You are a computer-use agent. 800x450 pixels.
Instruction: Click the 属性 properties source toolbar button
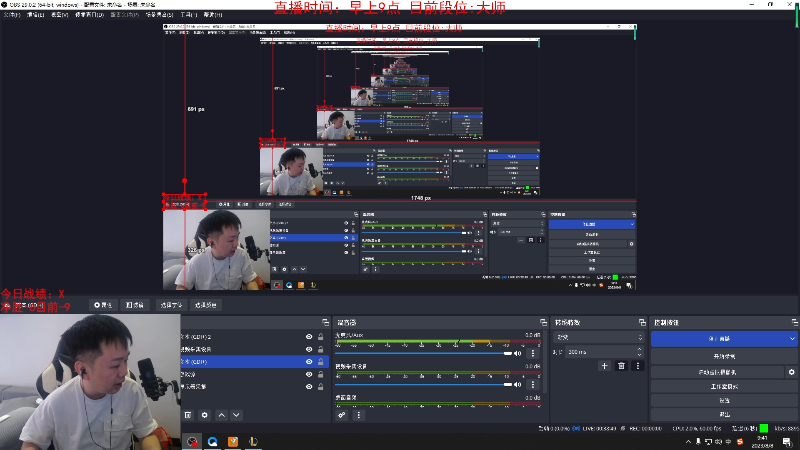pyautogui.click(x=103, y=305)
